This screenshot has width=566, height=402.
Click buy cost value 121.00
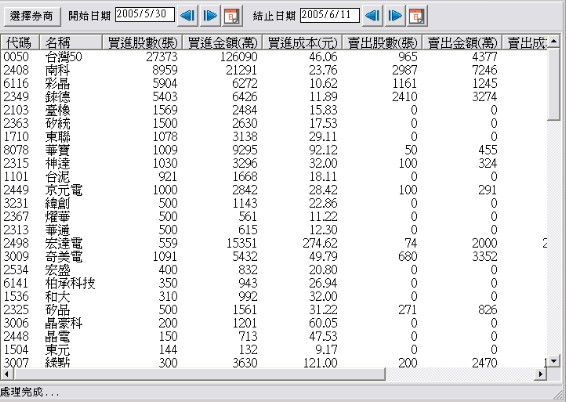click(x=320, y=363)
